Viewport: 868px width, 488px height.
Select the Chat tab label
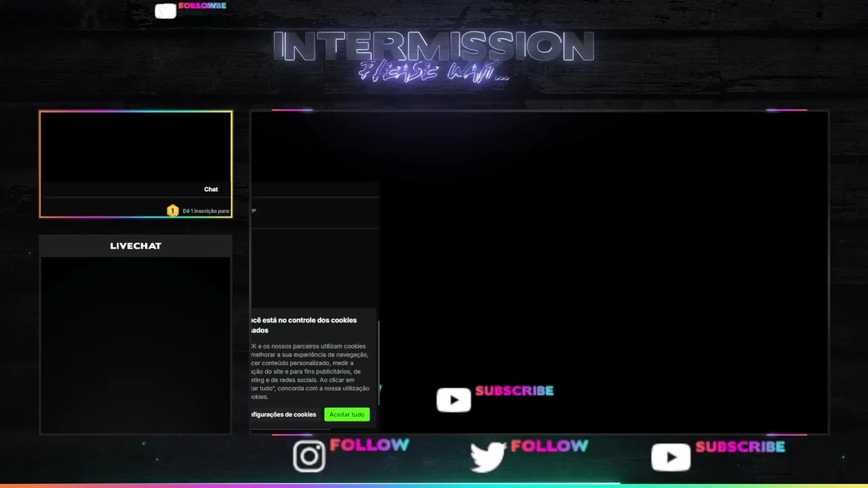click(211, 189)
